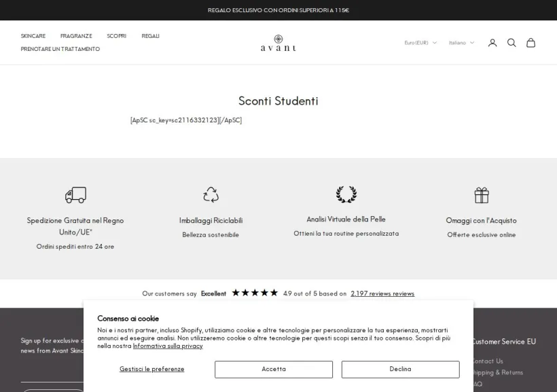Open the Informativa sulla privacy link
557x392 pixels.
coord(168,346)
